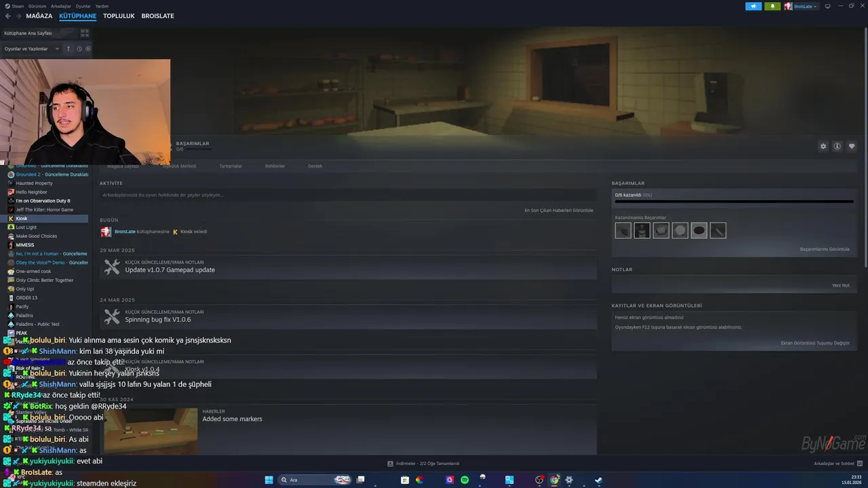
Task: Click Windows taskbar search box
Action: (315, 480)
